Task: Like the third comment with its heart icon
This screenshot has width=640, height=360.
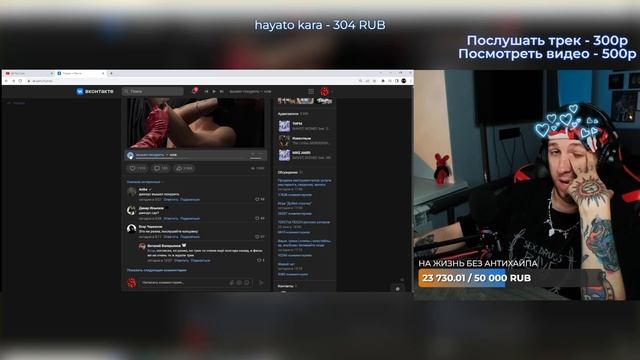Action: tap(258, 236)
